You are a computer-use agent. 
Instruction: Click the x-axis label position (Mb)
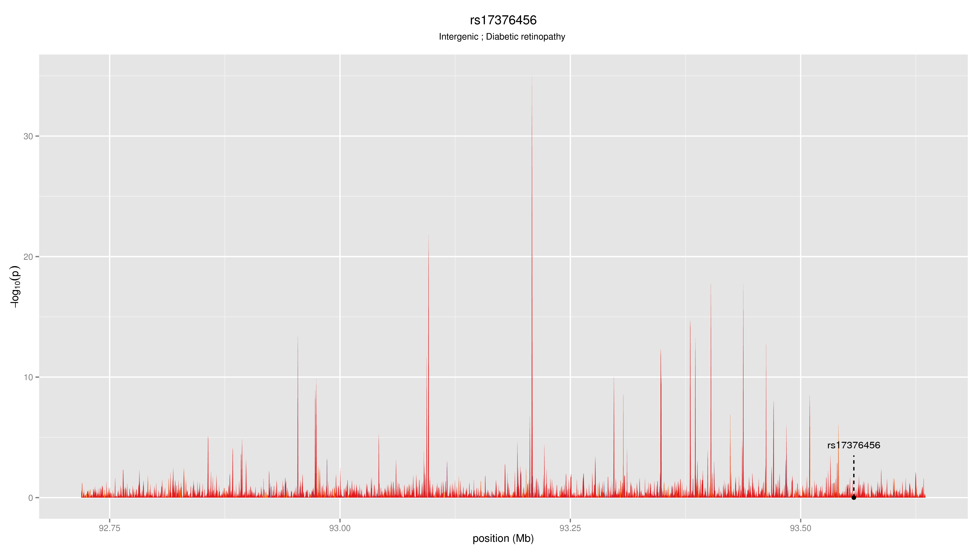point(503,539)
